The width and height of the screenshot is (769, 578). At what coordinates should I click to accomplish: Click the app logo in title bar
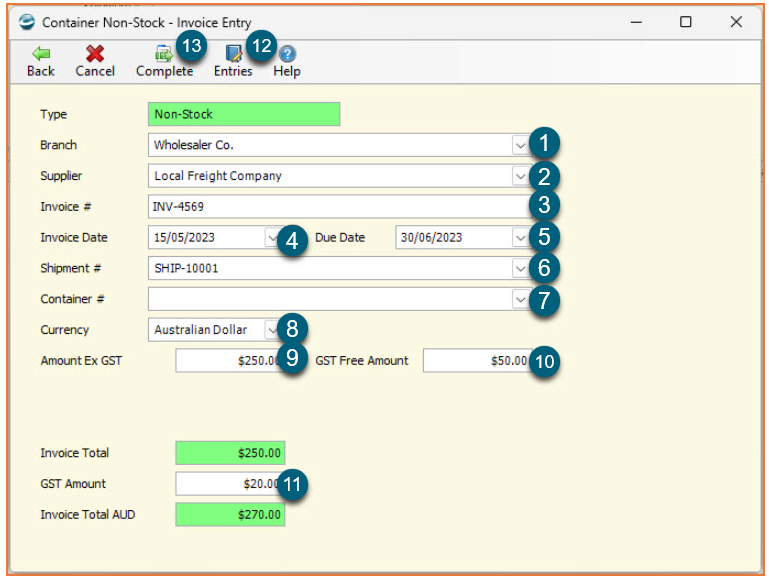[26, 22]
